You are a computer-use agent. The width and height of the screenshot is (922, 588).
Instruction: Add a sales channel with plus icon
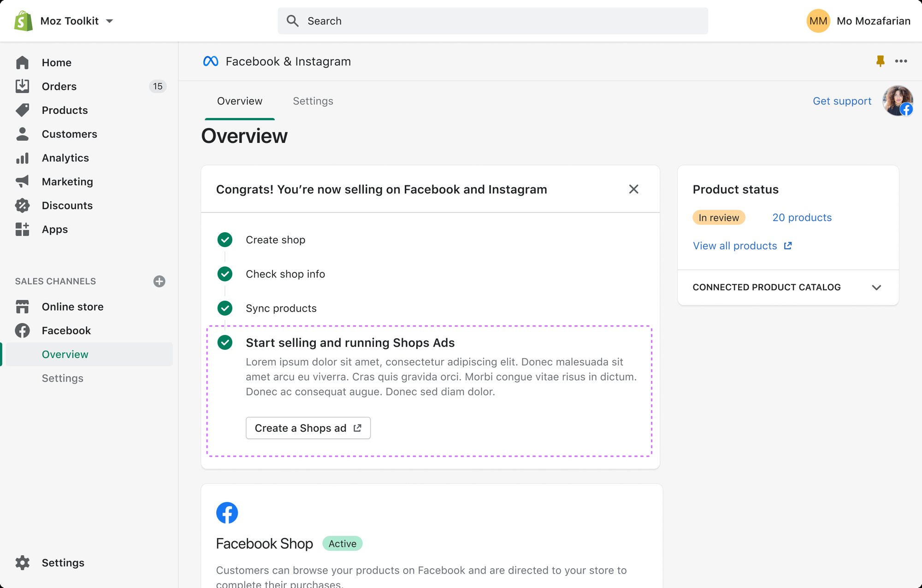[159, 281]
